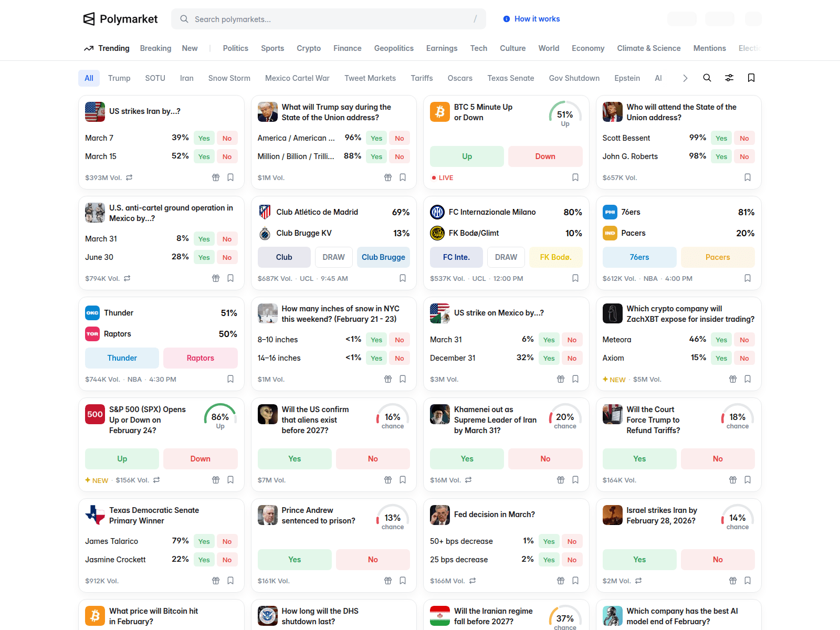This screenshot has width=840, height=630.
Task: Open the Crypto category
Action: pyautogui.click(x=309, y=48)
